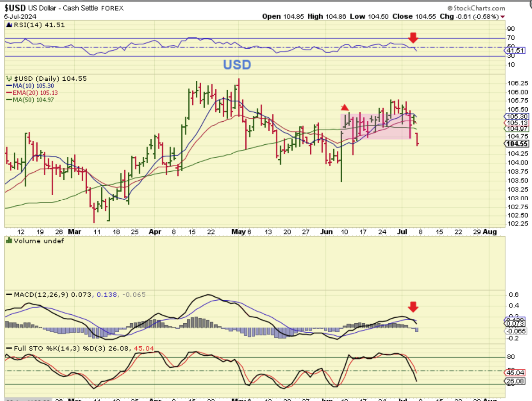Click the line marker before the Full STO label
The image size is (532, 401).
tap(8, 349)
